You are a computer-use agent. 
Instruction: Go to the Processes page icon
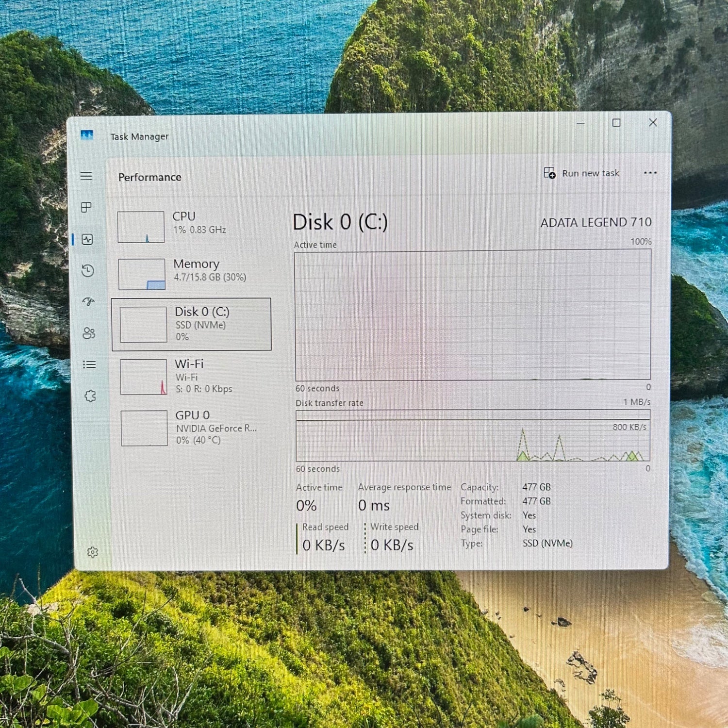[x=86, y=208]
